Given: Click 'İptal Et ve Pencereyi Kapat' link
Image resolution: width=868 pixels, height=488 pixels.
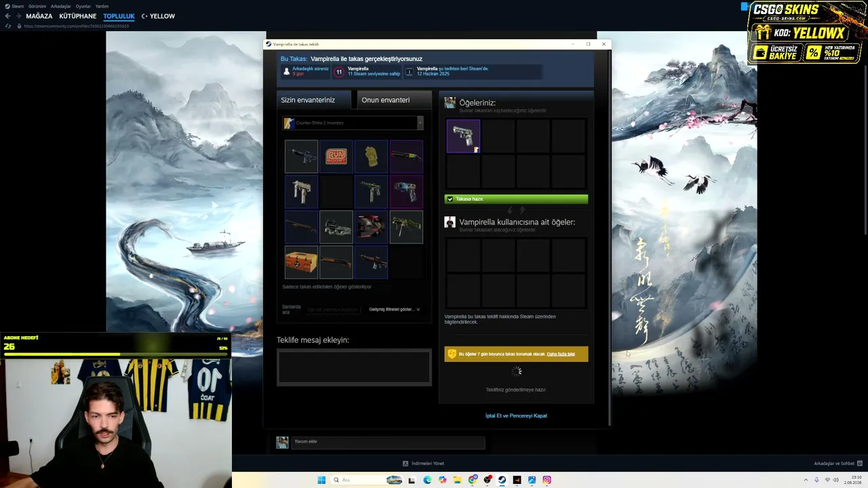Looking at the screenshot, I should tap(516, 415).
